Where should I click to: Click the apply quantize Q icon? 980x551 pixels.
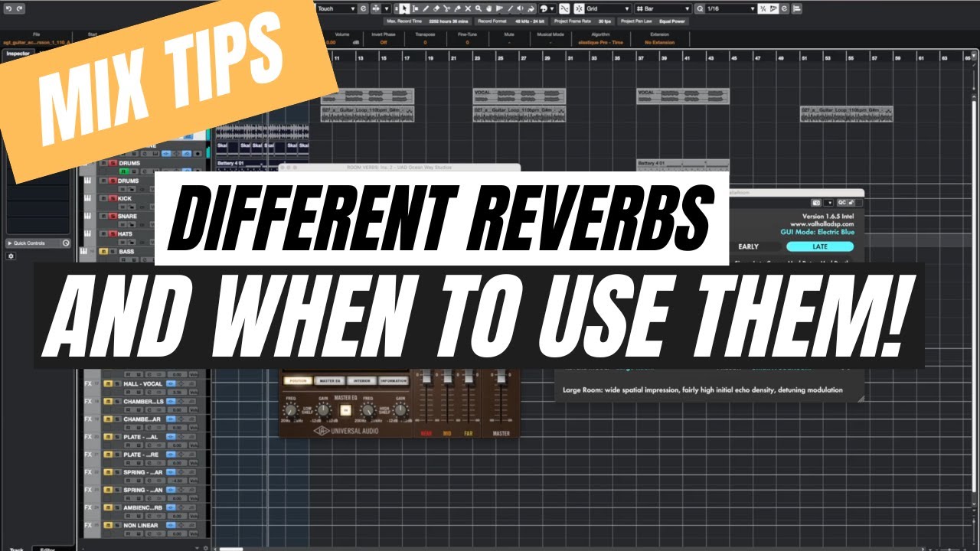point(700,8)
